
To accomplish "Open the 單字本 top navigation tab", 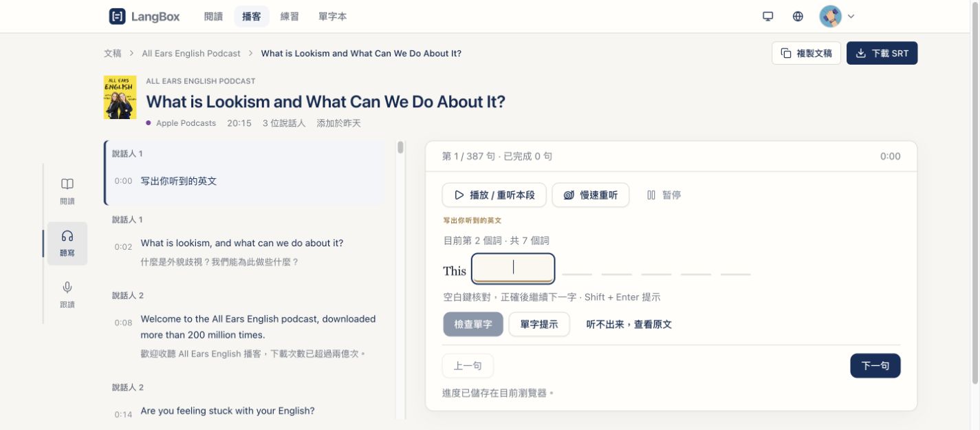I will pos(333,17).
